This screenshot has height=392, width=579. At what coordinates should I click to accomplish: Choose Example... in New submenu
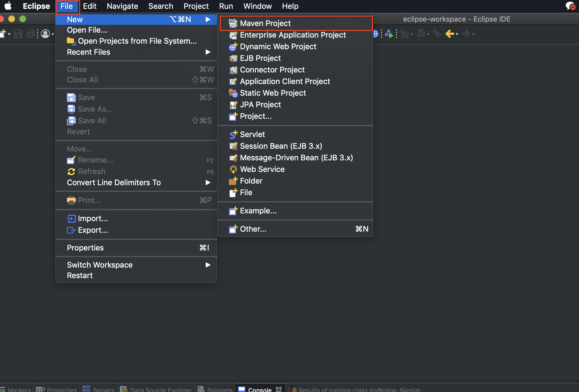point(295,211)
